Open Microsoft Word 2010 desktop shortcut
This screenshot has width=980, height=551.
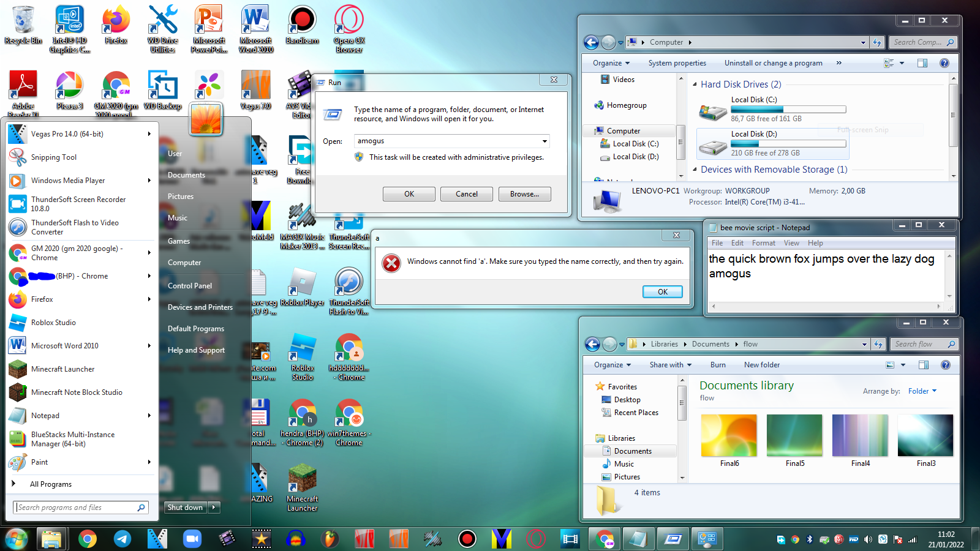pos(256,29)
